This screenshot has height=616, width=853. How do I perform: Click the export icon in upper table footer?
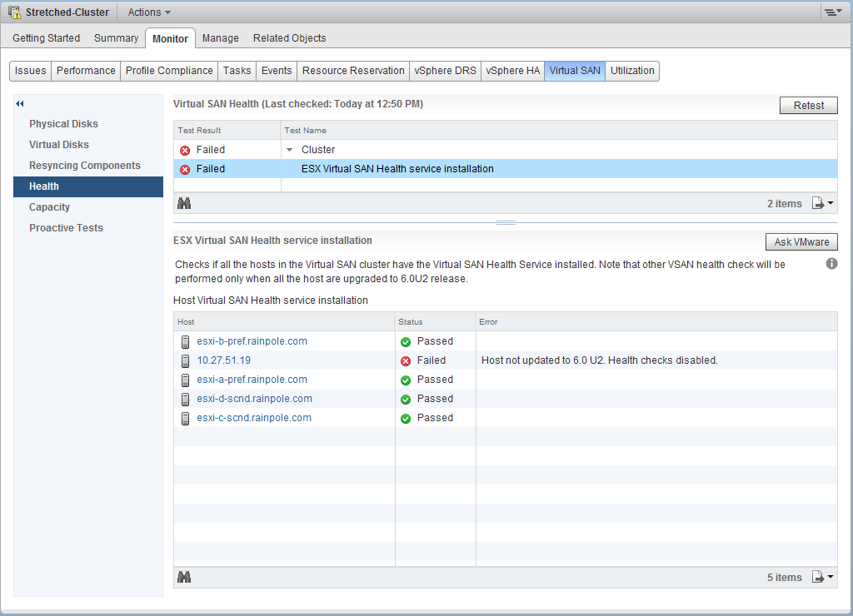(821, 203)
